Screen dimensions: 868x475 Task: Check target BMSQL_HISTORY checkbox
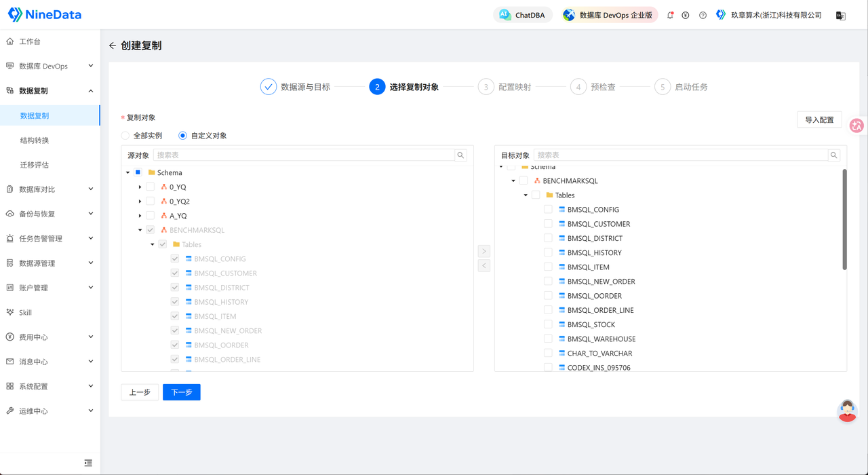(548, 252)
